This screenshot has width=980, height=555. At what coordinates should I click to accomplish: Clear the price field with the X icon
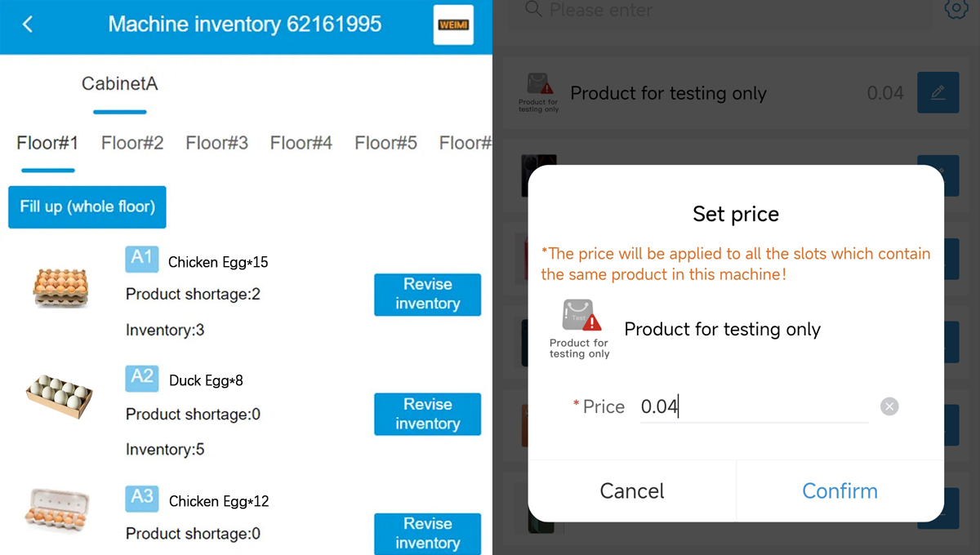889,406
